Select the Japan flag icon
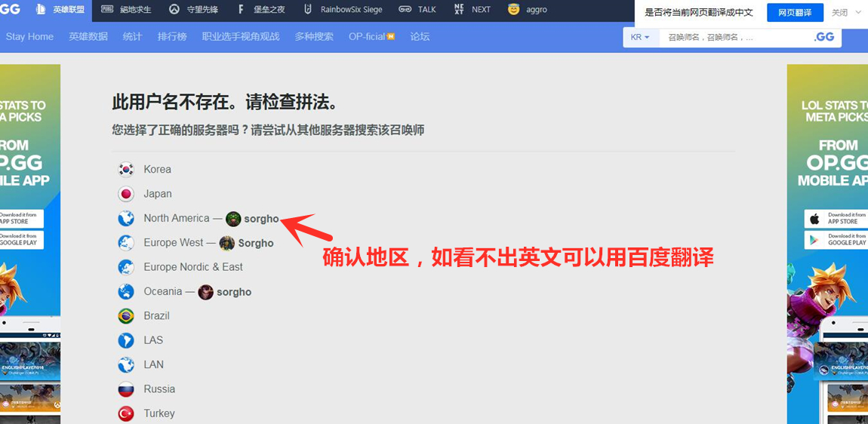The height and width of the screenshot is (424, 868). (x=126, y=194)
